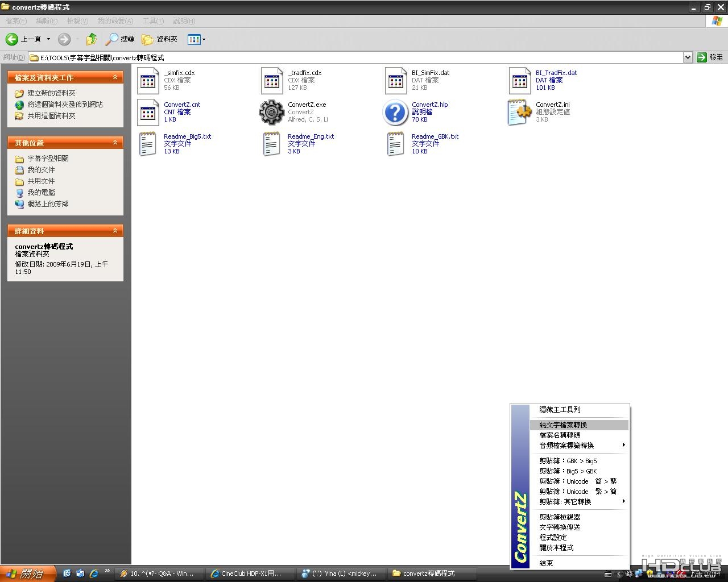
Task: Select the BI_TradFix.dat file icon
Action: pos(519,80)
